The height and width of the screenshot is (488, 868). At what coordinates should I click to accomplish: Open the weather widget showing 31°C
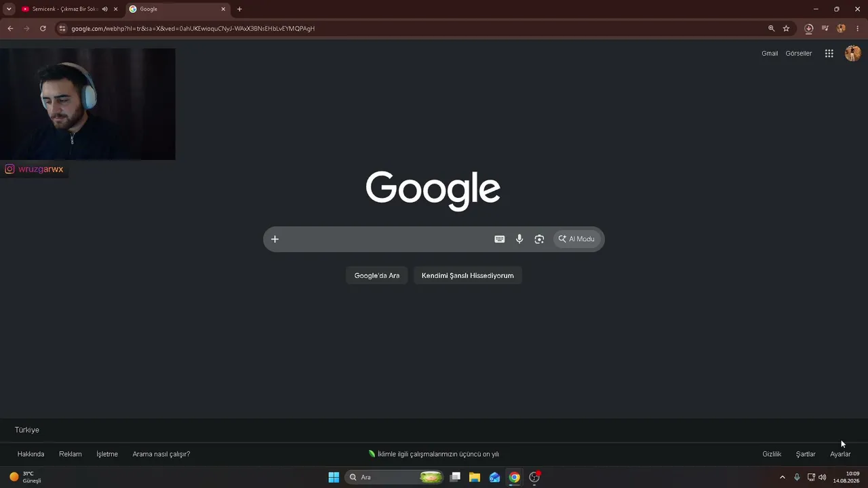tap(26, 477)
